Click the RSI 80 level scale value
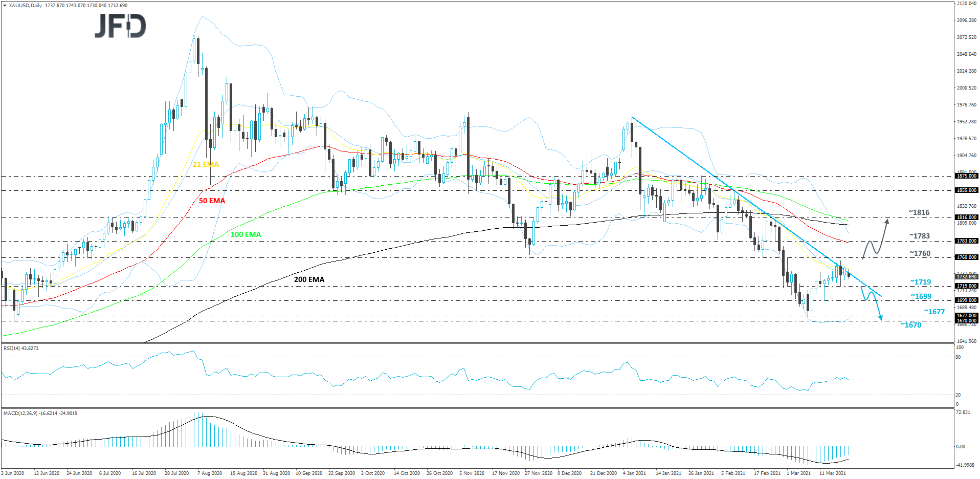The image size is (980, 479). coord(959,357)
